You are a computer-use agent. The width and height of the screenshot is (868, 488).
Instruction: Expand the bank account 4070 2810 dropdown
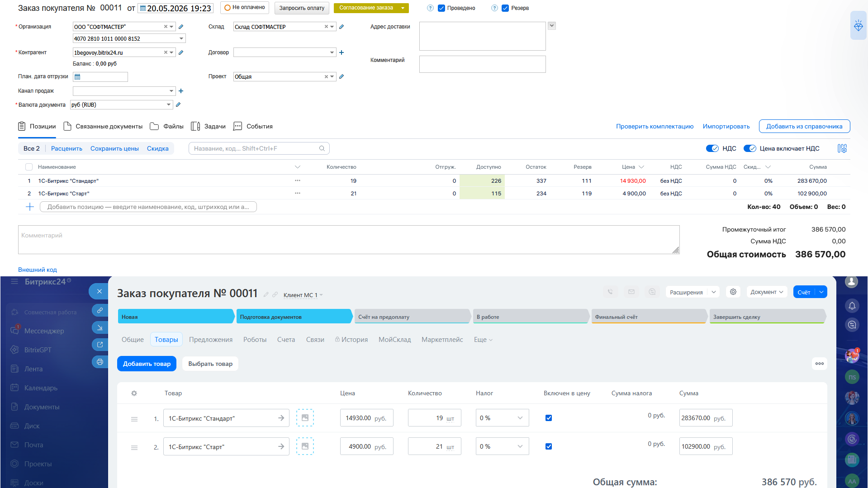click(181, 39)
